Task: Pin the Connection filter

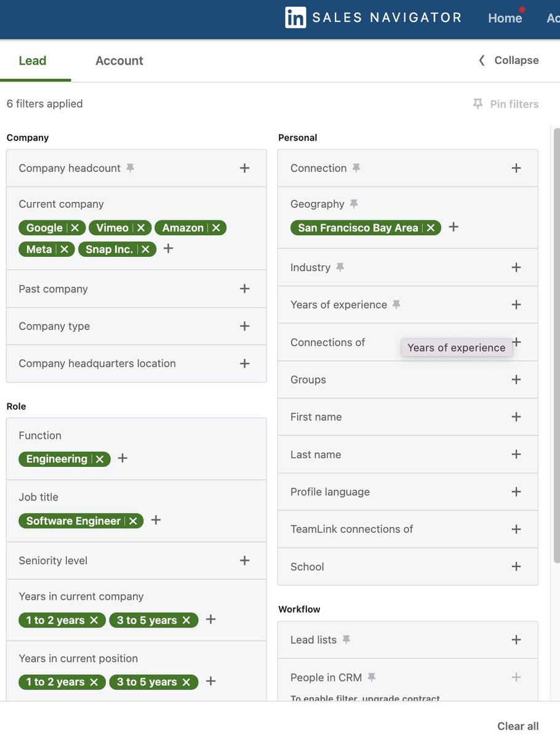Action: point(356,168)
